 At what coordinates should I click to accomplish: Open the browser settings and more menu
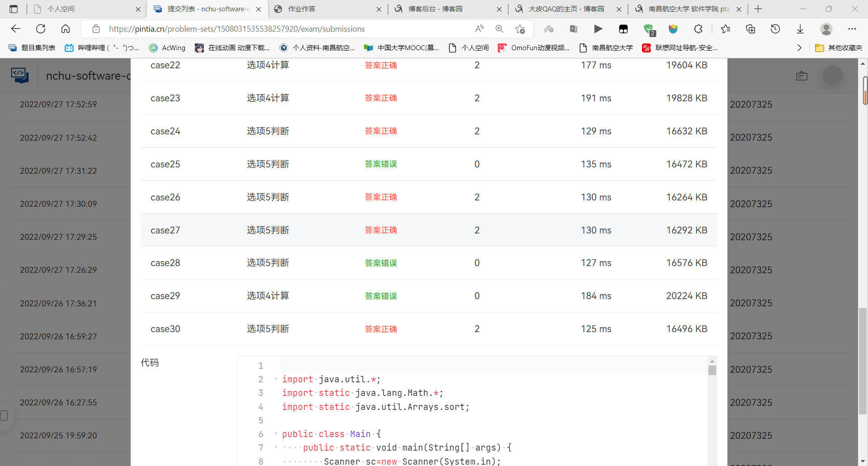click(x=852, y=29)
